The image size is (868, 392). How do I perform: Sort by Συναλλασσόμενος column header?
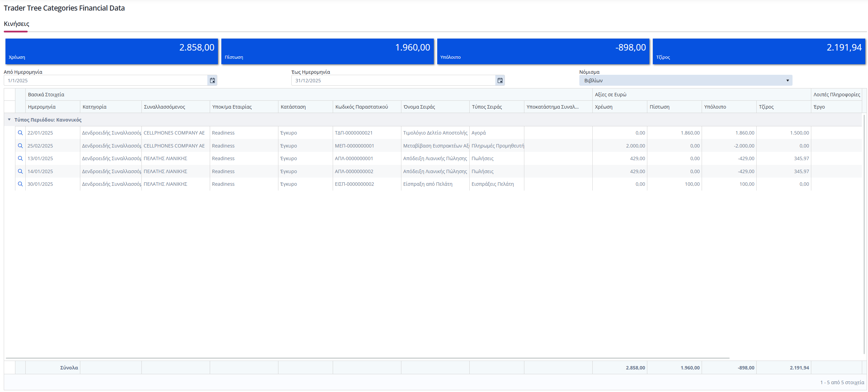[176, 107]
